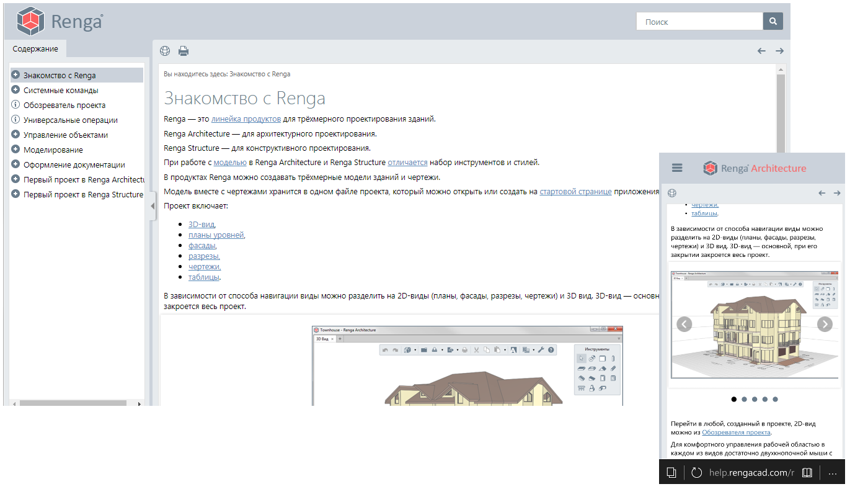This screenshot has height=489, width=868.
Task: Open the планы уровней link
Action: tap(217, 235)
